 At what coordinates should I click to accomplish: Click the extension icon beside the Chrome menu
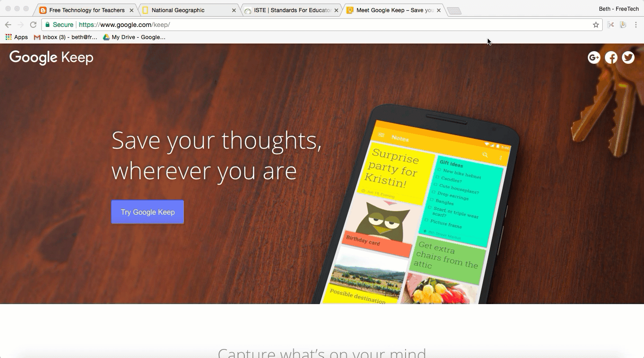[x=623, y=25]
